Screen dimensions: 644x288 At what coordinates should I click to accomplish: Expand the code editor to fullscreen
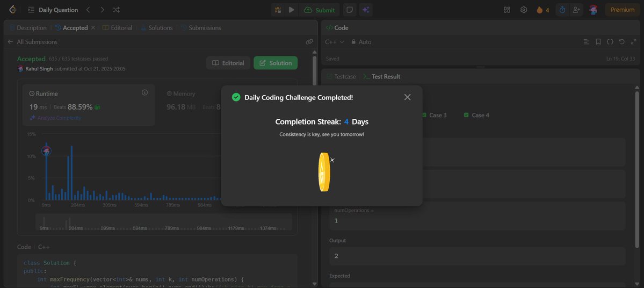633,42
